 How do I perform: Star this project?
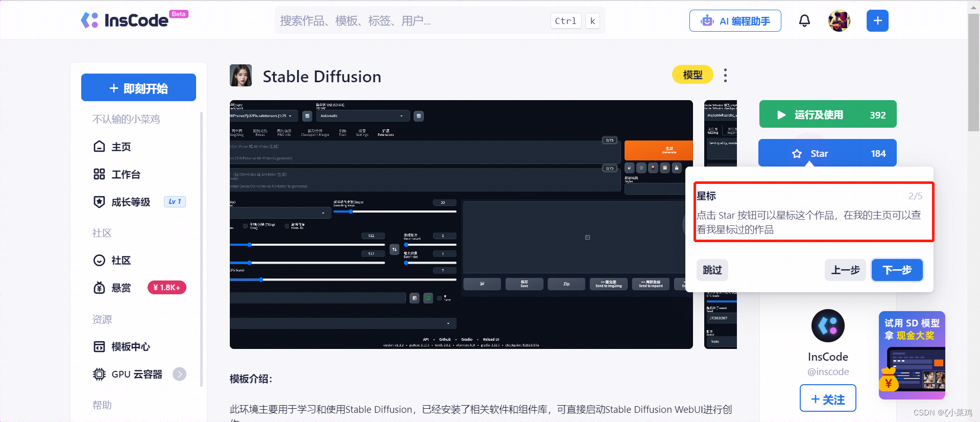pos(810,153)
